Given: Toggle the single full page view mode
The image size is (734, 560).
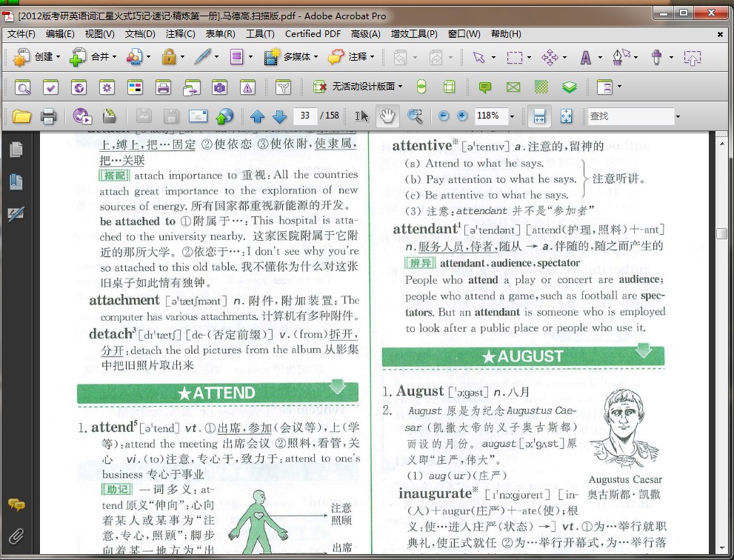Looking at the screenshot, I should [566, 116].
